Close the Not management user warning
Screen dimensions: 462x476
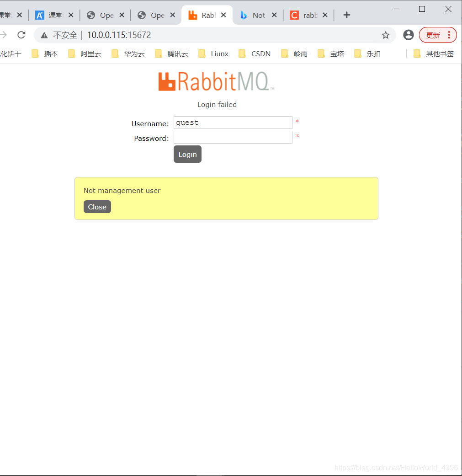[97, 207]
